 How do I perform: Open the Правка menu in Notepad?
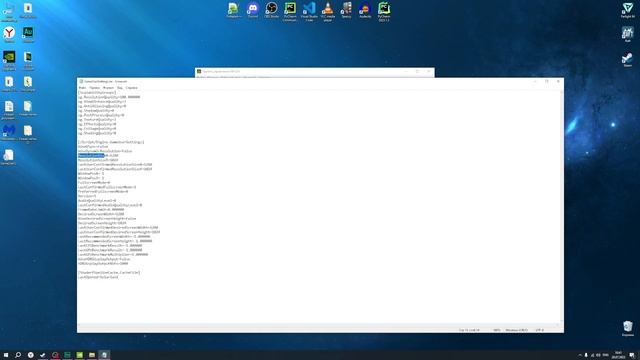[94, 88]
